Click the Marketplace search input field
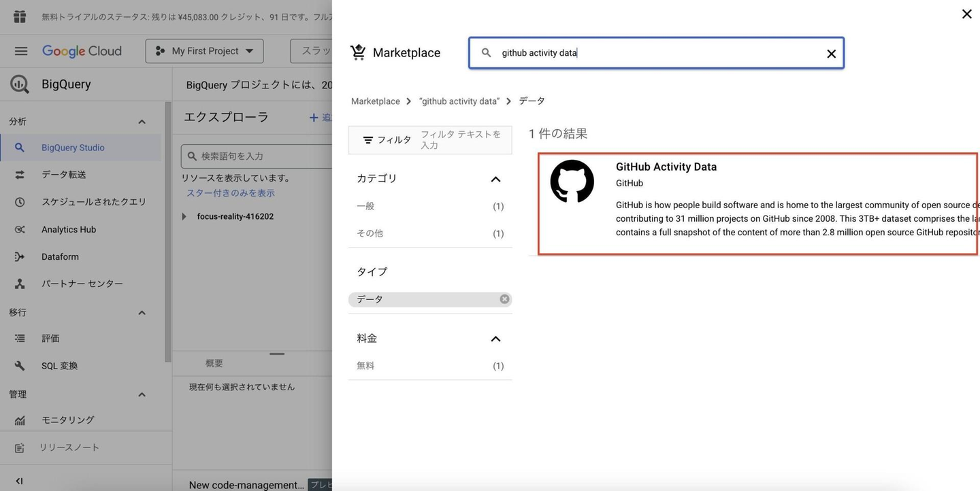The width and height of the screenshot is (980, 491). (657, 53)
